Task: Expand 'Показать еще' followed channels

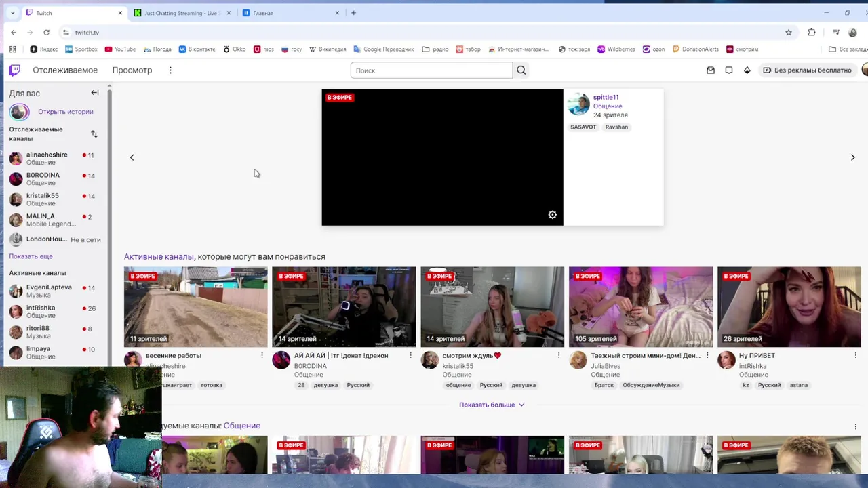Action: pos(31,256)
